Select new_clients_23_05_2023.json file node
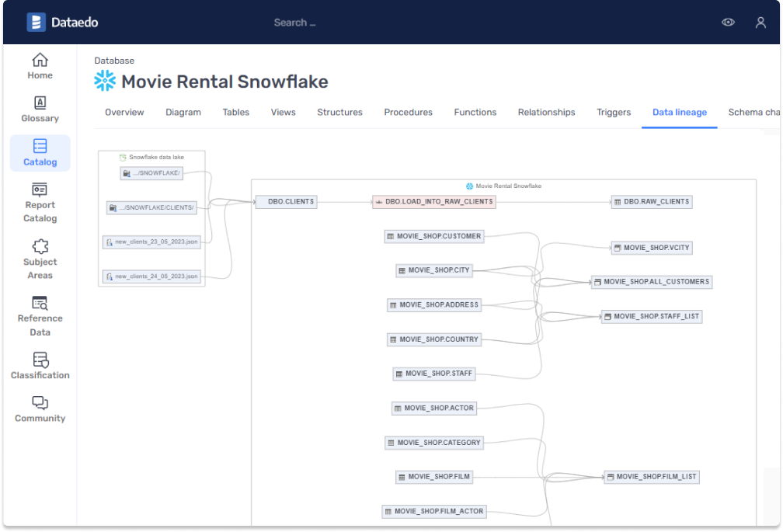The height and width of the screenshot is (532, 783). (151, 242)
